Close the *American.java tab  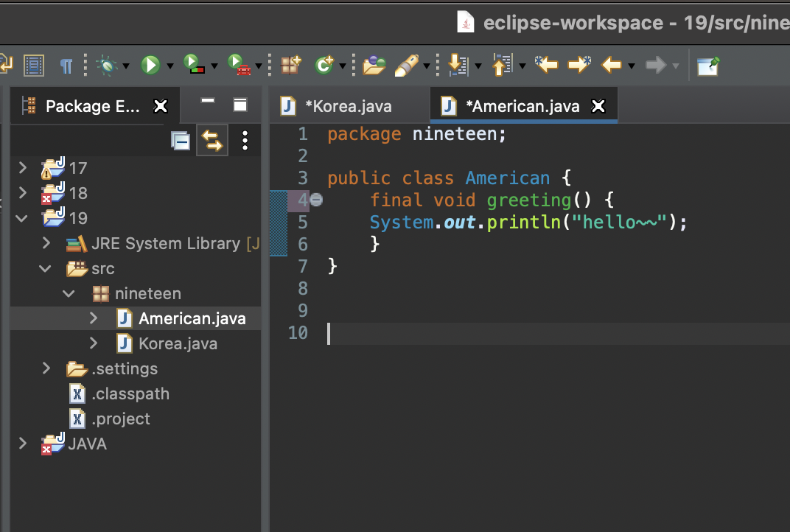point(598,106)
